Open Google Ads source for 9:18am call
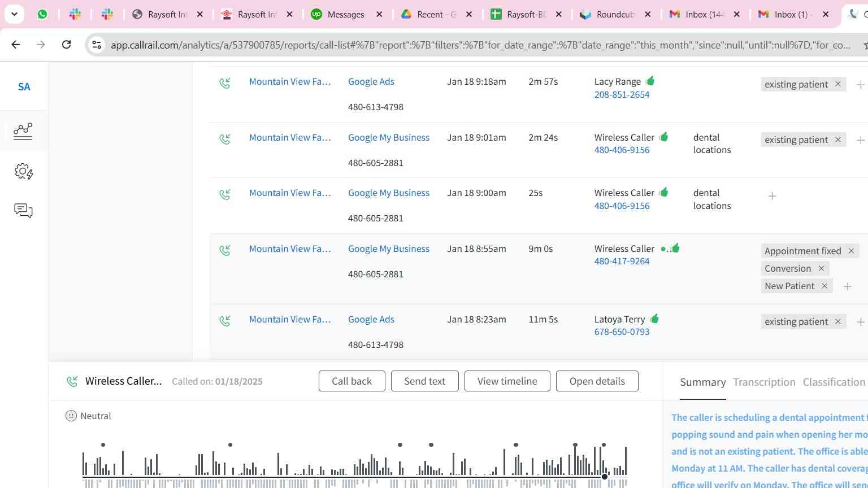868x488 pixels. 371,81
